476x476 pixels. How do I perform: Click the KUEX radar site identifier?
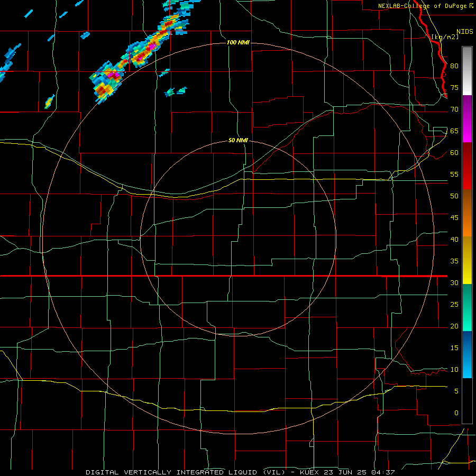click(x=312, y=472)
